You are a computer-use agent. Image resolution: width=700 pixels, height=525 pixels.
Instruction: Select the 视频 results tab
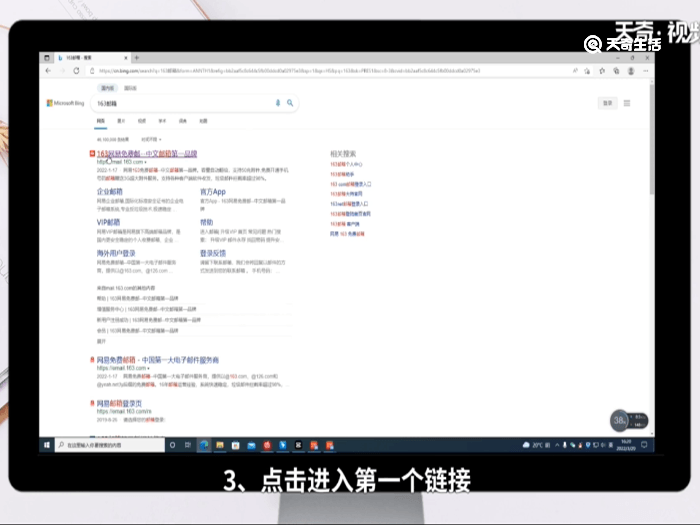(142, 121)
